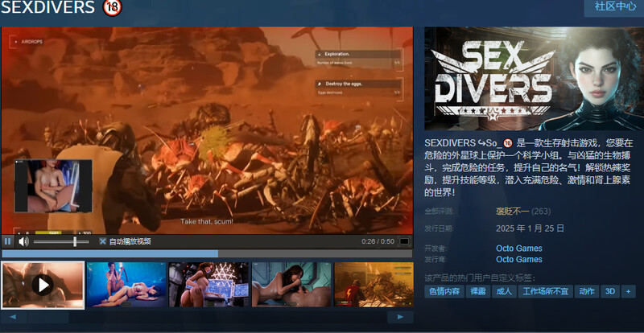Select the 色情内容 tag
The height and width of the screenshot is (333, 644).
click(444, 291)
